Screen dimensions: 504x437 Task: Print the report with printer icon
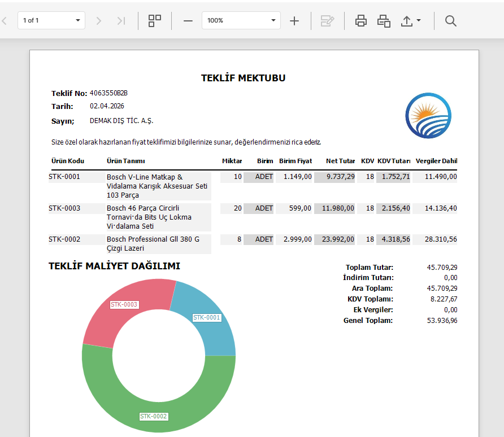[361, 21]
